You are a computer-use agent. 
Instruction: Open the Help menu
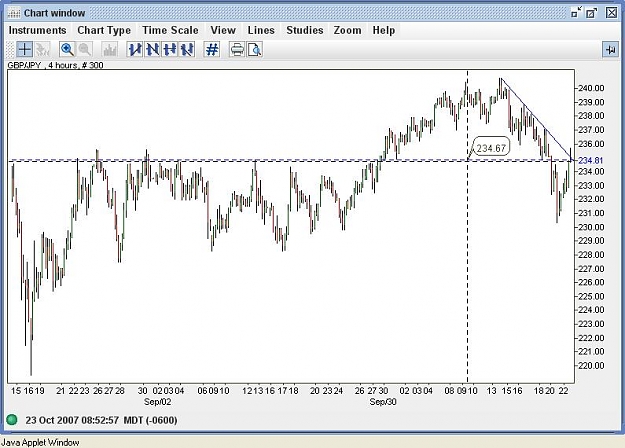point(384,30)
